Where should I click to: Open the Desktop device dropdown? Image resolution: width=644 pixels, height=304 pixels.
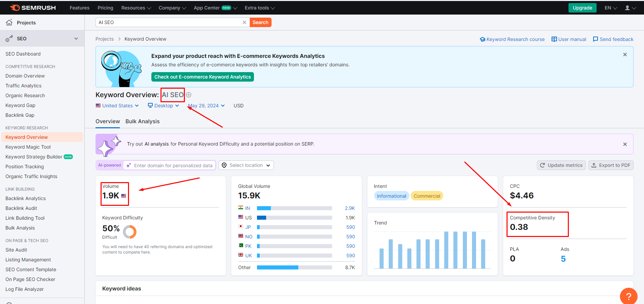pyautogui.click(x=164, y=106)
